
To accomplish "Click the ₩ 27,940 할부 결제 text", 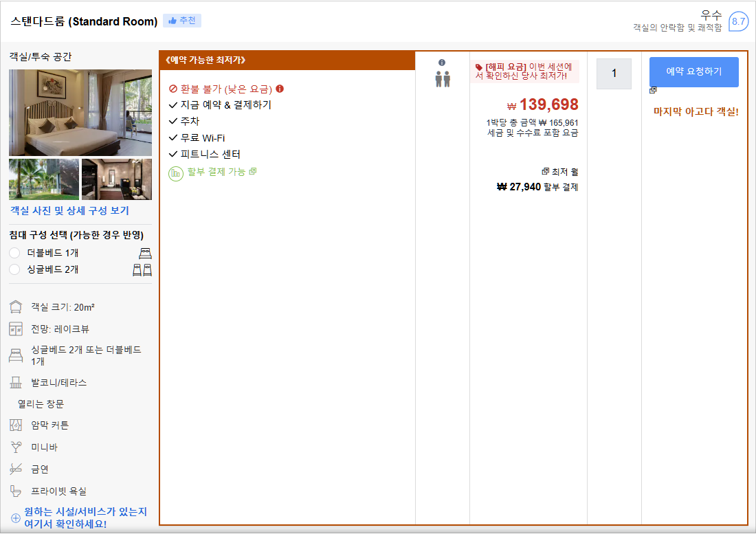I will pyautogui.click(x=537, y=187).
